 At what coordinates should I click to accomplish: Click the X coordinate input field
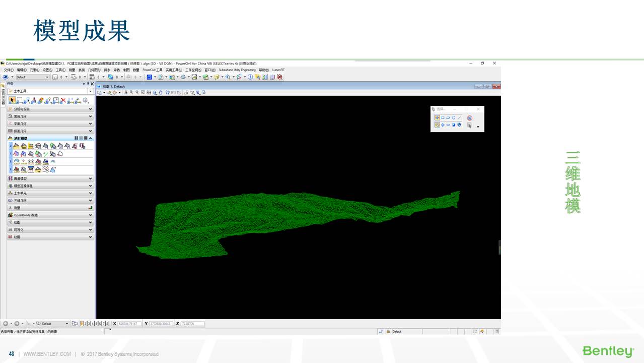129,324
